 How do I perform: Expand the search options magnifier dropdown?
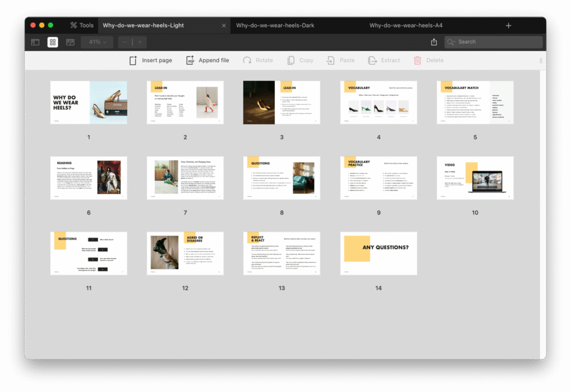(x=452, y=42)
